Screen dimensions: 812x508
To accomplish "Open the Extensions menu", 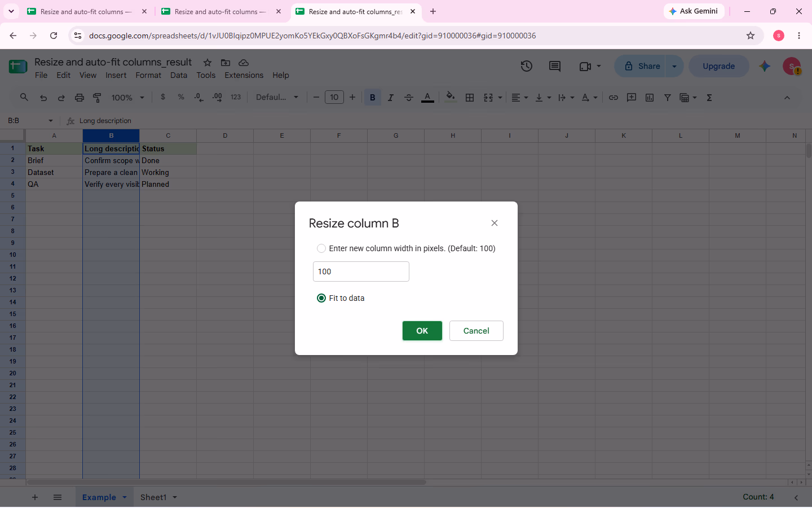I will pos(244,75).
